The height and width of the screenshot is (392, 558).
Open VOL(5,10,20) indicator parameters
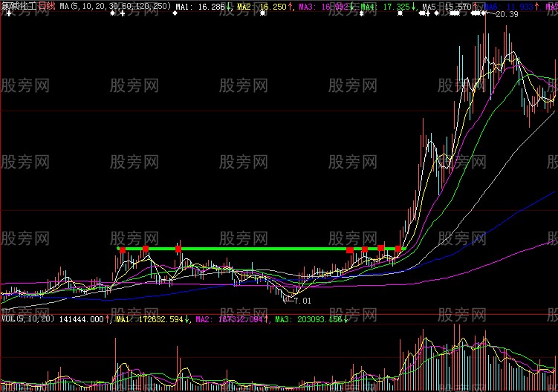[27, 318]
